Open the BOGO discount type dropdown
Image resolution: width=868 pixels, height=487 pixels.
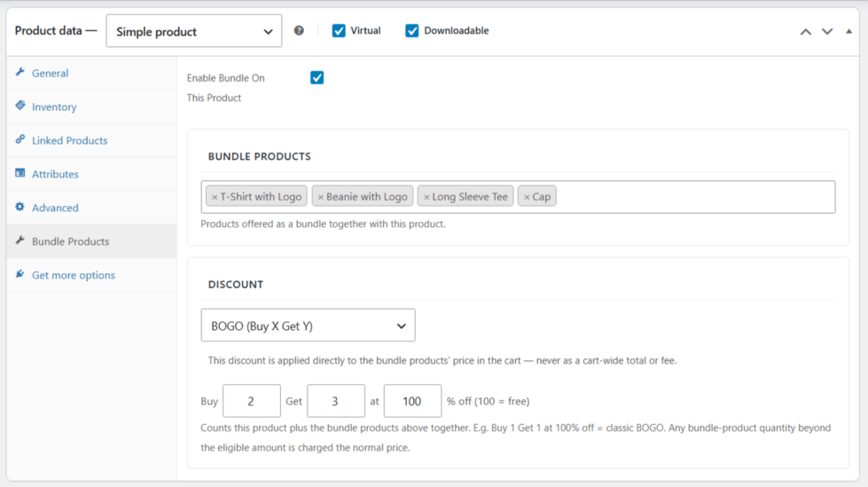(x=308, y=326)
